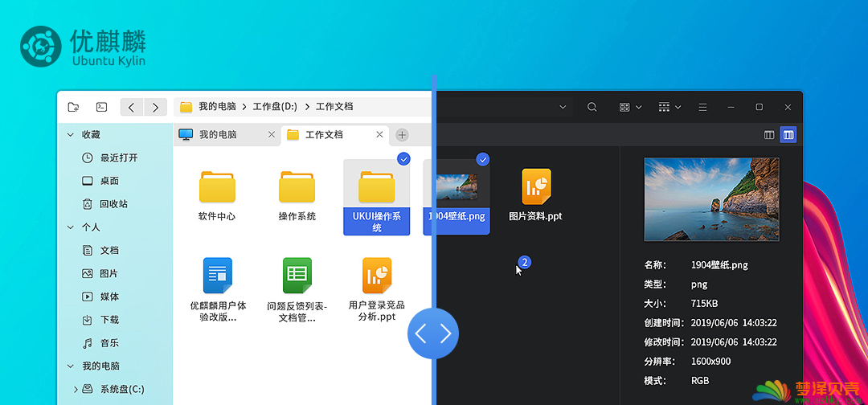
Task: Open 下载 in sidebar
Action: [100, 319]
